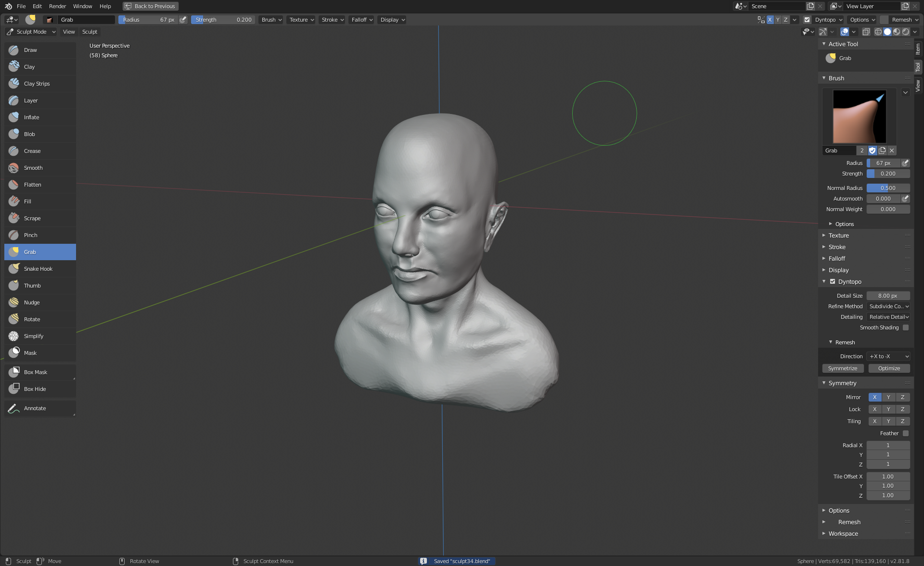Expand the Falloff panel section
Image resolution: width=924 pixels, height=566 pixels.
[836, 259]
